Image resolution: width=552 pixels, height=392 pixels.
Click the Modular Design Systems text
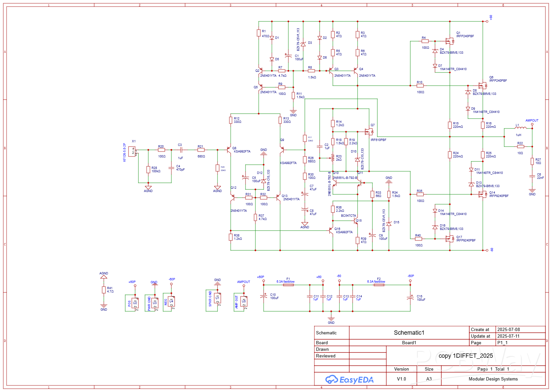tap(493, 379)
